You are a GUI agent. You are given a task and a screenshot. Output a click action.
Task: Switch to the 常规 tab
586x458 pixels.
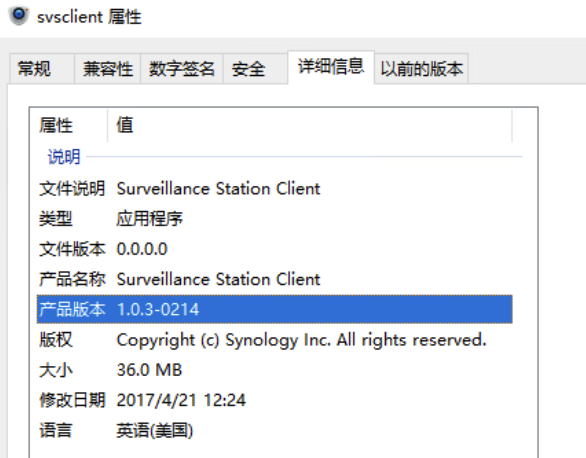coord(42,69)
